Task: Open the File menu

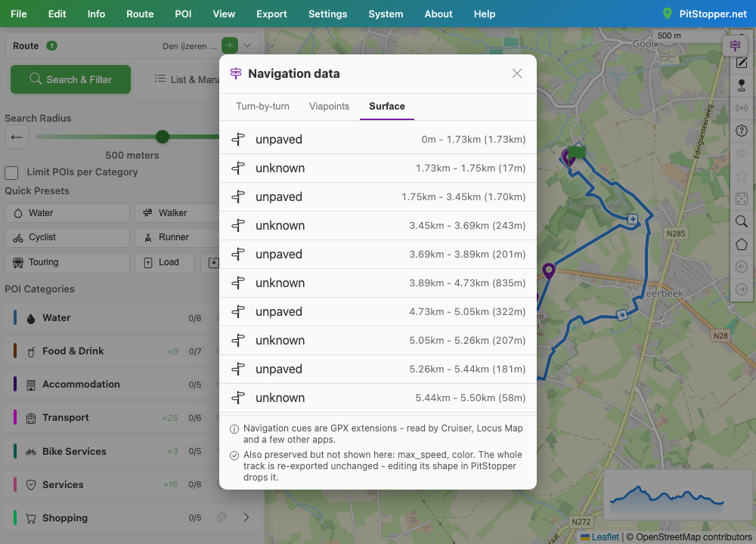Action: (19, 14)
